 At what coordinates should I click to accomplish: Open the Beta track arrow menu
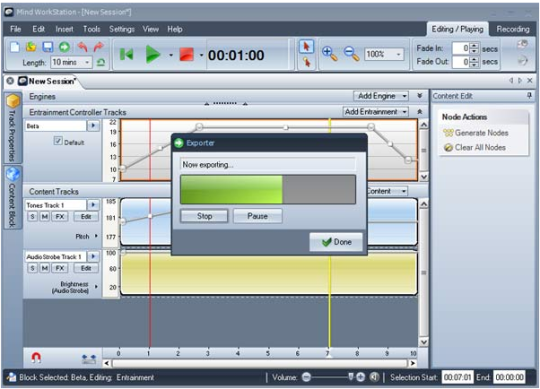(x=93, y=126)
